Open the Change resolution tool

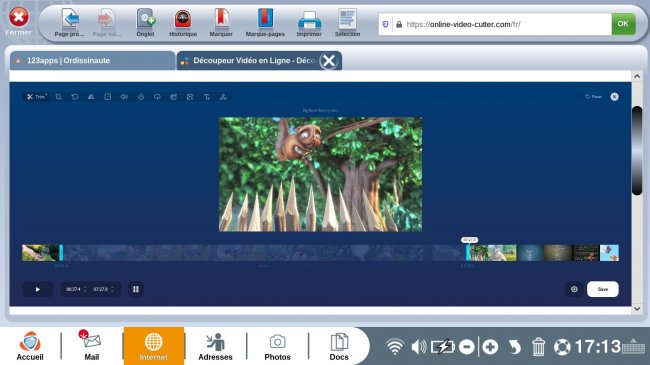click(108, 97)
